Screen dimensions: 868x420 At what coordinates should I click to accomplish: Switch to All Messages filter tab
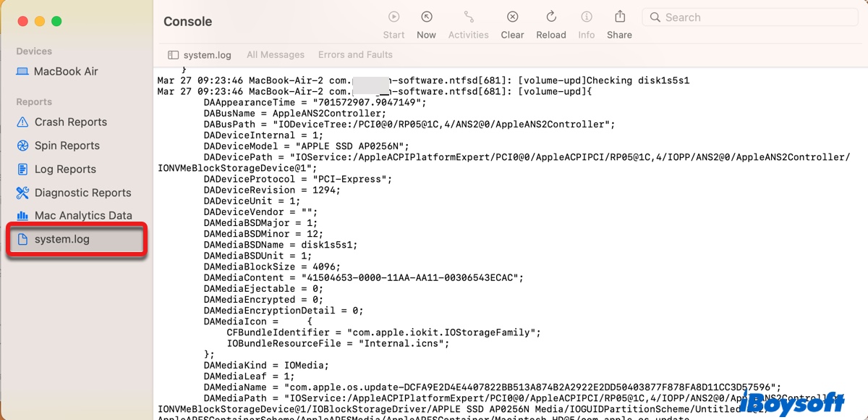(x=276, y=55)
